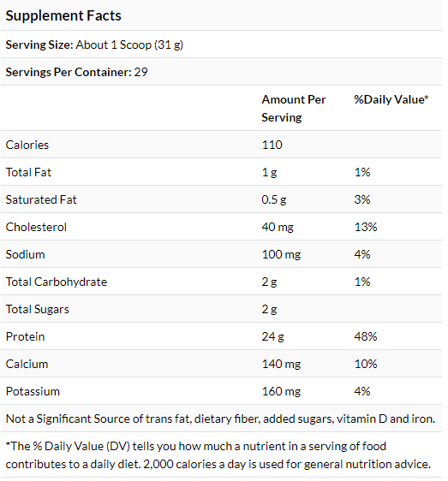Click the 110 calories value
The image size is (448, 481).
pyautogui.click(x=272, y=145)
